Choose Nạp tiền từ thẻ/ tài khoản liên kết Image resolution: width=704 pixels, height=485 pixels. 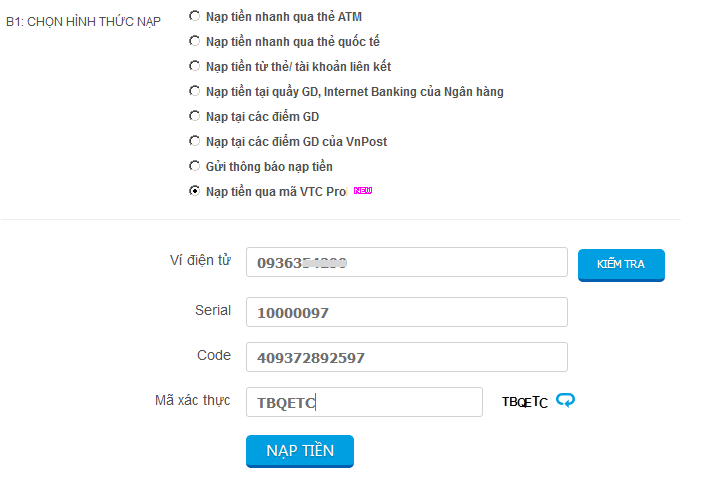194,66
